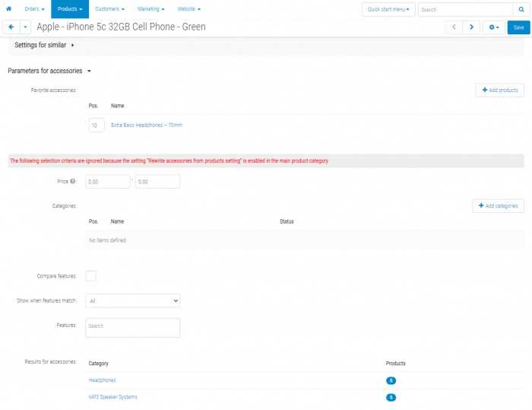Image resolution: width=532 pixels, height=410 pixels.
Task: Click the search magnifier icon
Action: pyautogui.click(x=521, y=10)
